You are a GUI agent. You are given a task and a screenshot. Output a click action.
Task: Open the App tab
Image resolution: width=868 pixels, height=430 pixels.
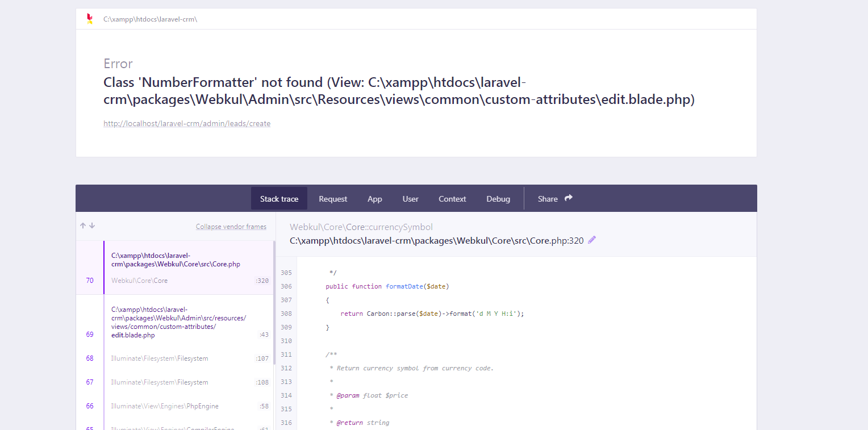point(374,199)
